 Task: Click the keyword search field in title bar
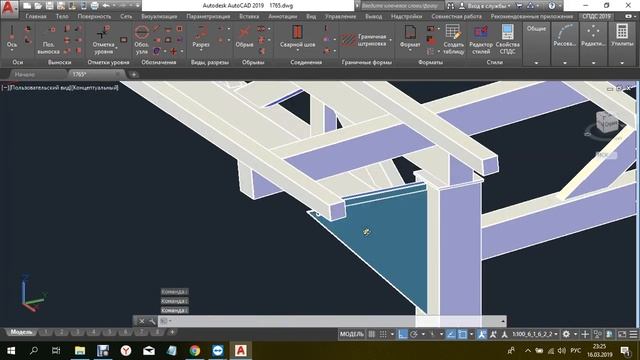coord(401,6)
